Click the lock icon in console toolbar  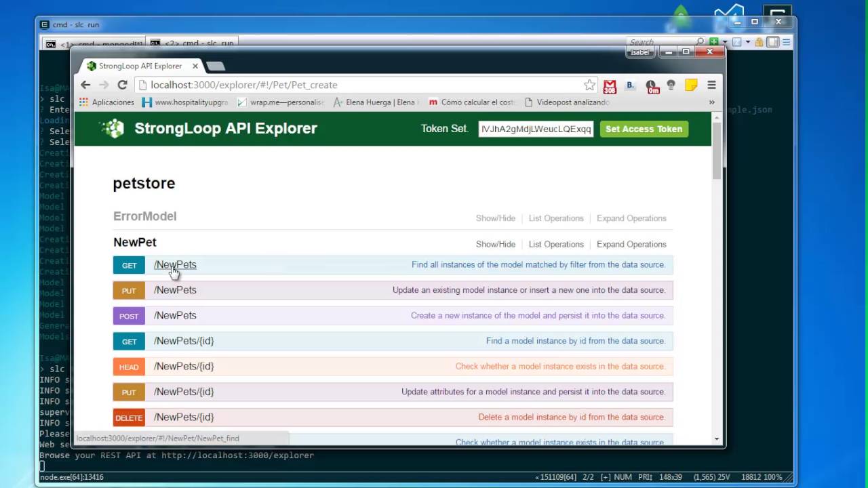tap(759, 42)
